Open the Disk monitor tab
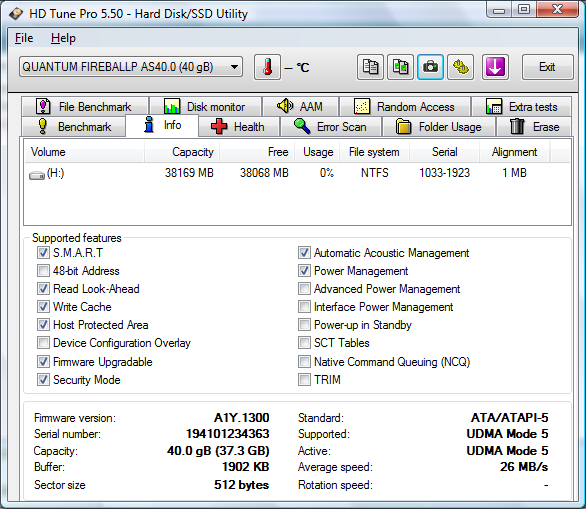 coord(206,107)
